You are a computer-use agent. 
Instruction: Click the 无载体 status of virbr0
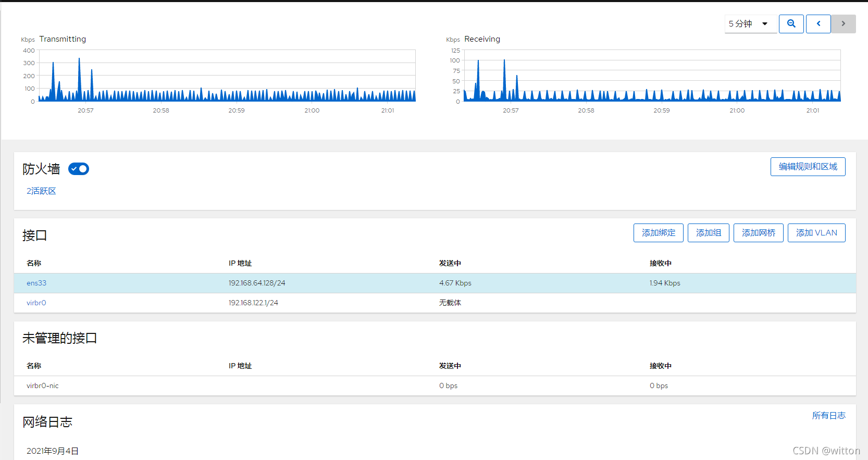(x=450, y=303)
